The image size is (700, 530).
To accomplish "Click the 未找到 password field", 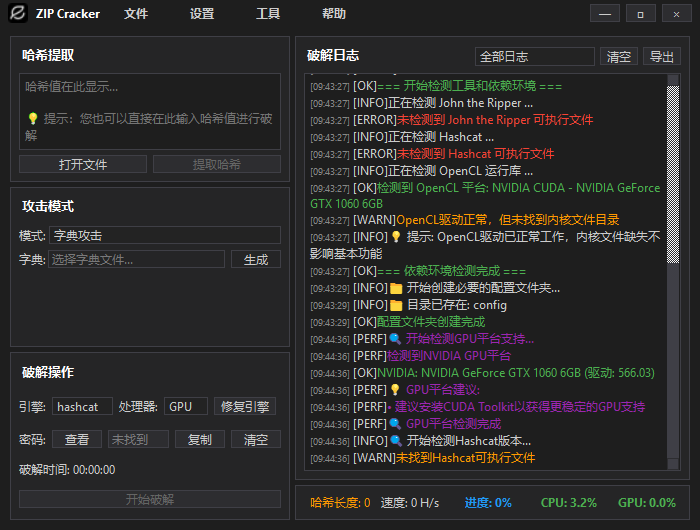I will pyautogui.click(x=138, y=439).
